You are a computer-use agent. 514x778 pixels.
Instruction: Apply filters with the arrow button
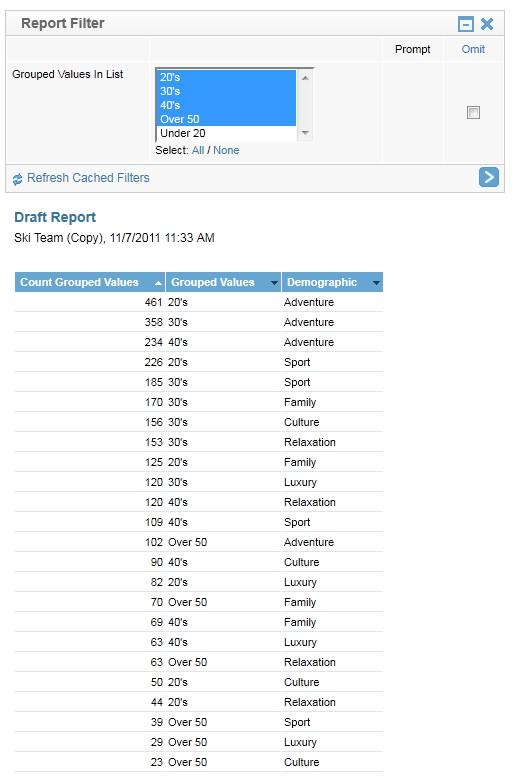tap(489, 177)
